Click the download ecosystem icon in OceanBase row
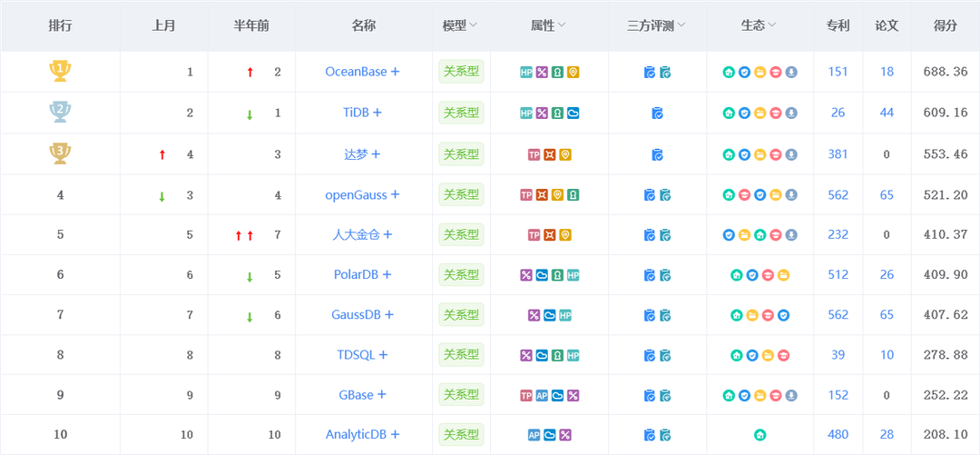 [791, 73]
